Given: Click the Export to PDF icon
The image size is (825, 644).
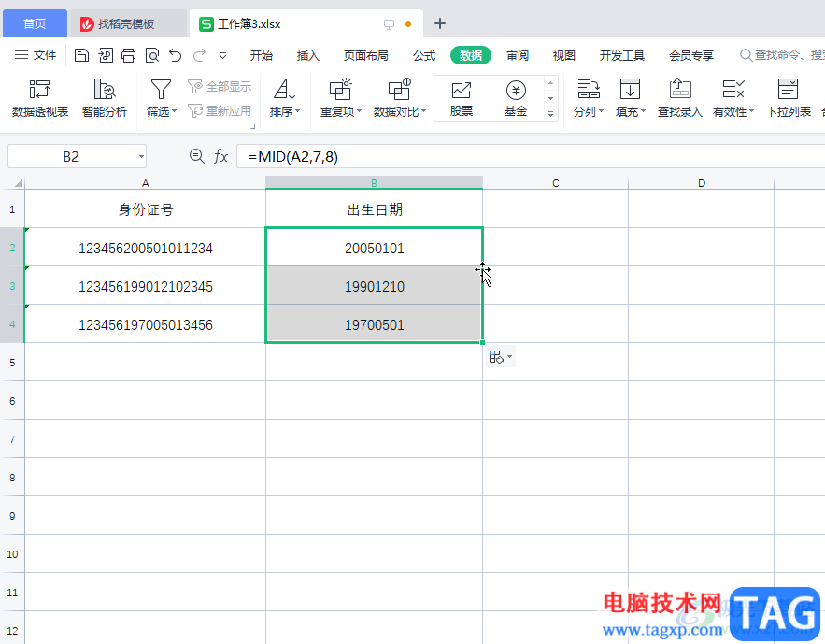Looking at the screenshot, I should coord(106,55).
